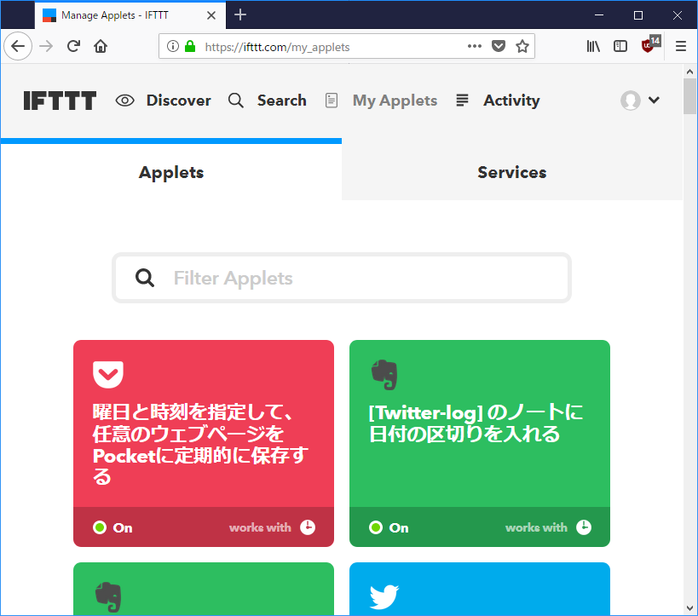
Task: Open the [Twitter-log] applet title
Action: point(476,423)
